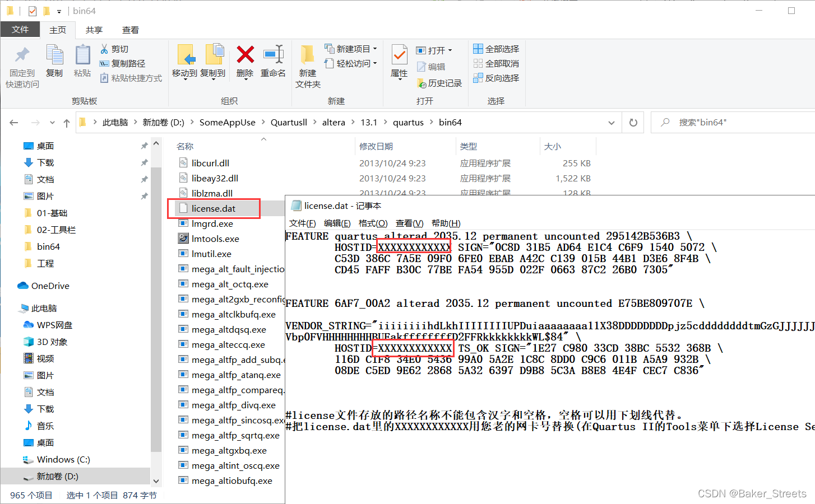Click navigation pane scroll down arrow
815x504 pixels.
click(x=156, y=480)
